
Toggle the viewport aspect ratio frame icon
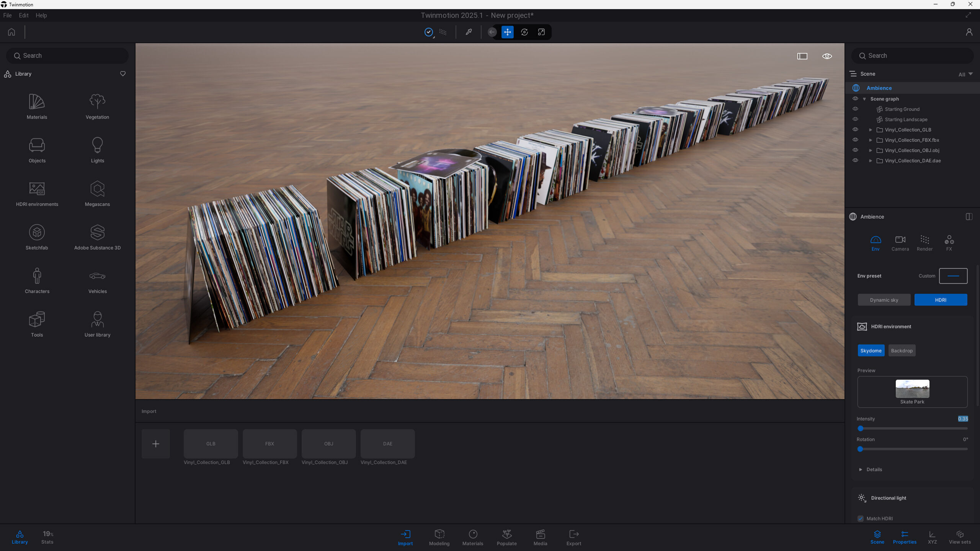tap(802, 56)
